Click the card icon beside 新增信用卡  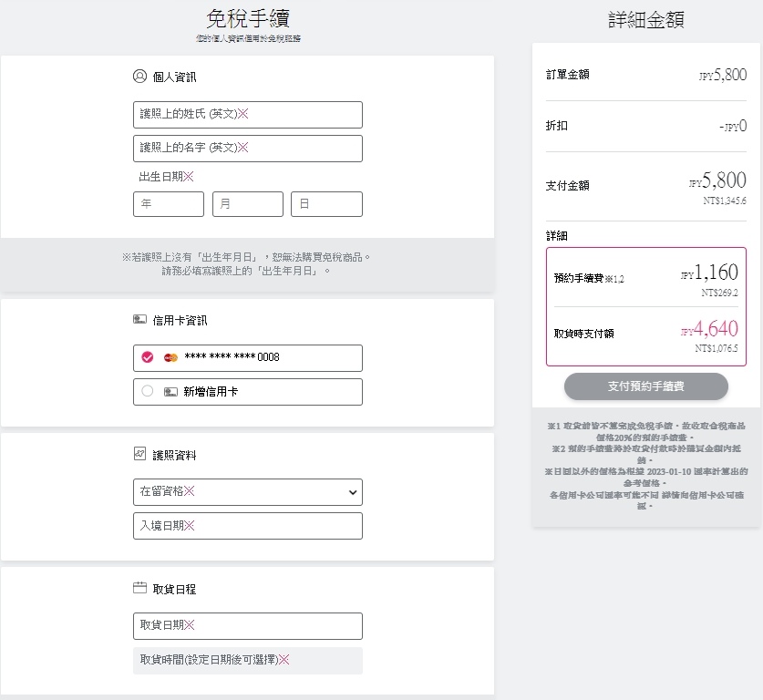[170, 392]
